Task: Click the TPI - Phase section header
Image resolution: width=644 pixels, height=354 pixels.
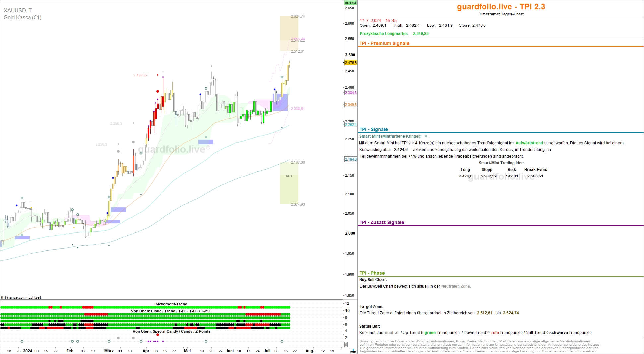Action: point(372,273)
